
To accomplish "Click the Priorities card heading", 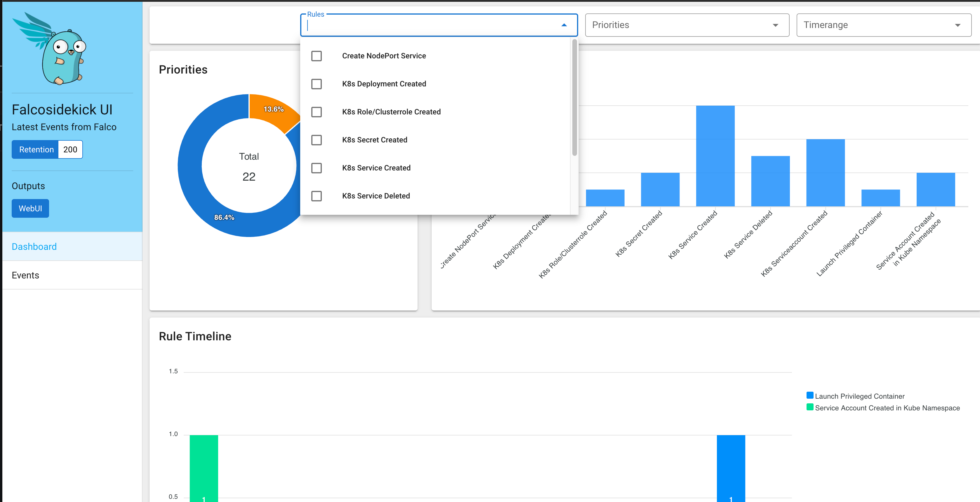I will [183, 69].
